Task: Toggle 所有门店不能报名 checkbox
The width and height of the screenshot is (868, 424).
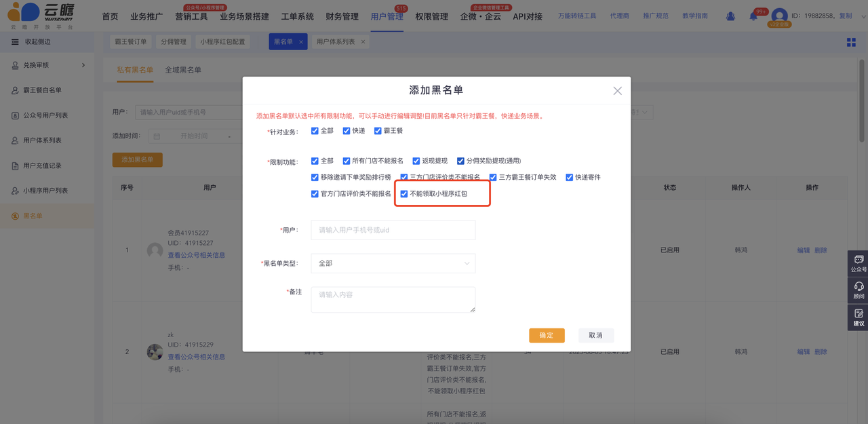Action: 347,161
